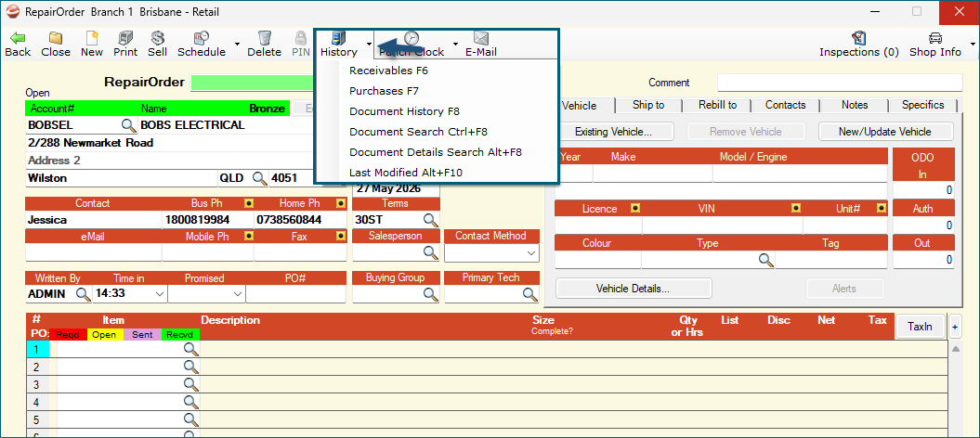Screen dimensions: 980x438
Task: Expand the Shop Info dropdown arrow
Action: [x=973, y=44]
